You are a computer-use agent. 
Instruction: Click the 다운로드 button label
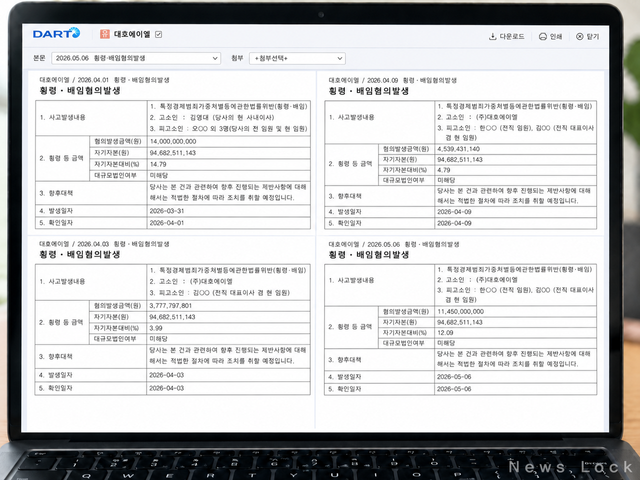[512, 36]
